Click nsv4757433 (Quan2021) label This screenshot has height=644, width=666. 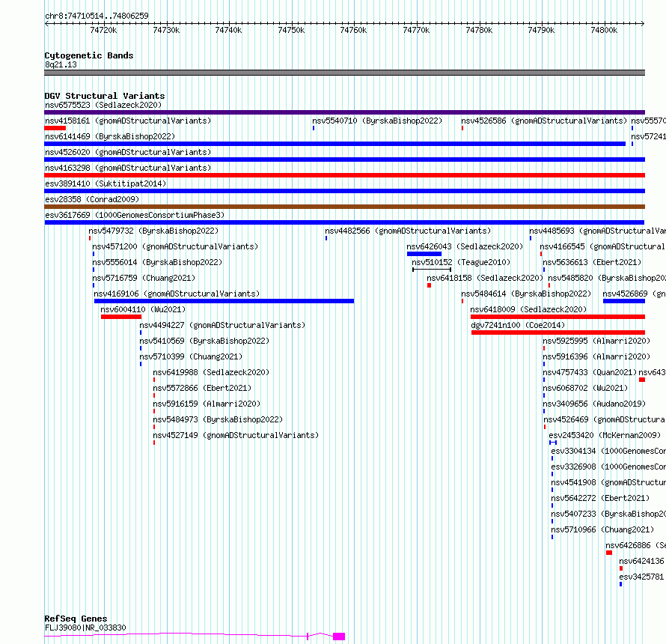590,372
